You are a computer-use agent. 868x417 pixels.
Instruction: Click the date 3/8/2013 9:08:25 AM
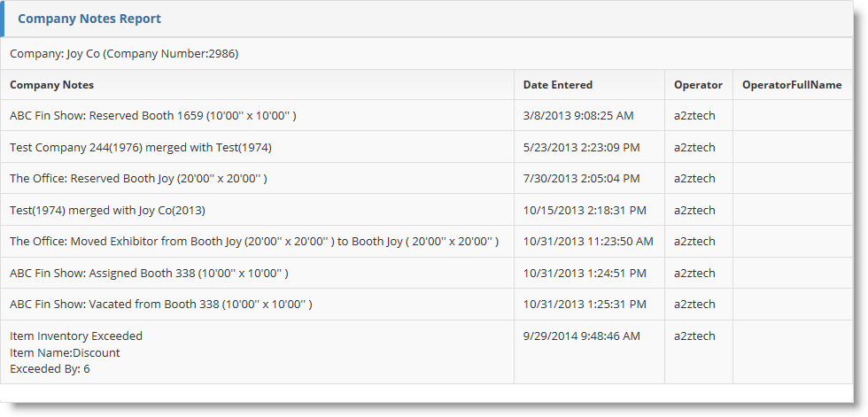(x=580, y=116)
